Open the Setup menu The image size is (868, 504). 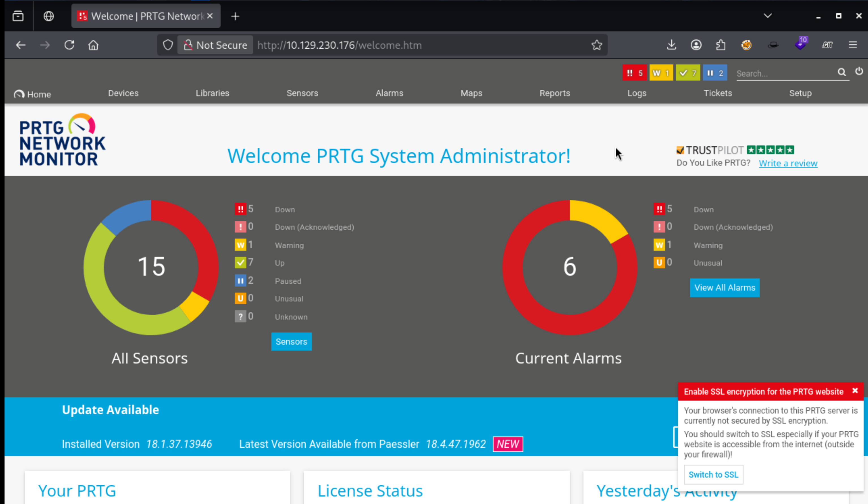800,93
